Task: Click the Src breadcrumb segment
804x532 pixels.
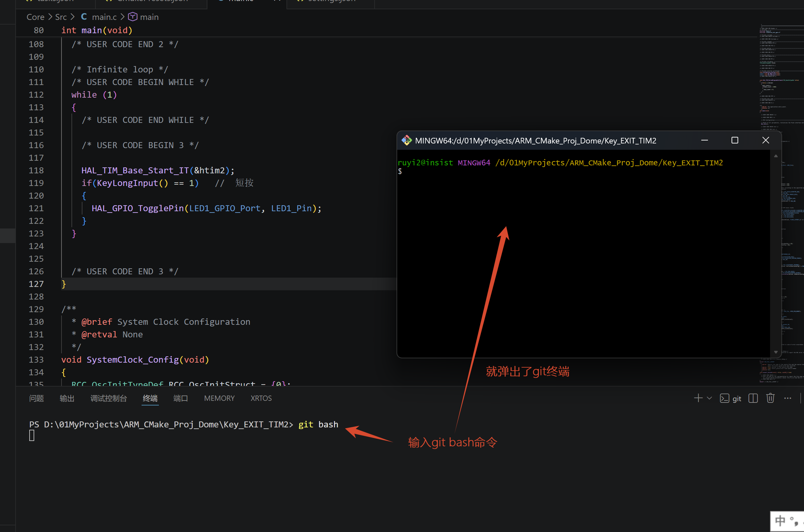Action: pyautogui.click(x=61, y=17)
